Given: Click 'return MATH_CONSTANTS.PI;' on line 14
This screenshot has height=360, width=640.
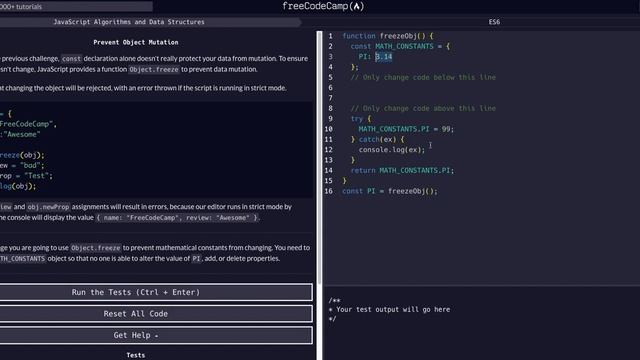Looking at the screenshot, I should click(x=402, y=171).
